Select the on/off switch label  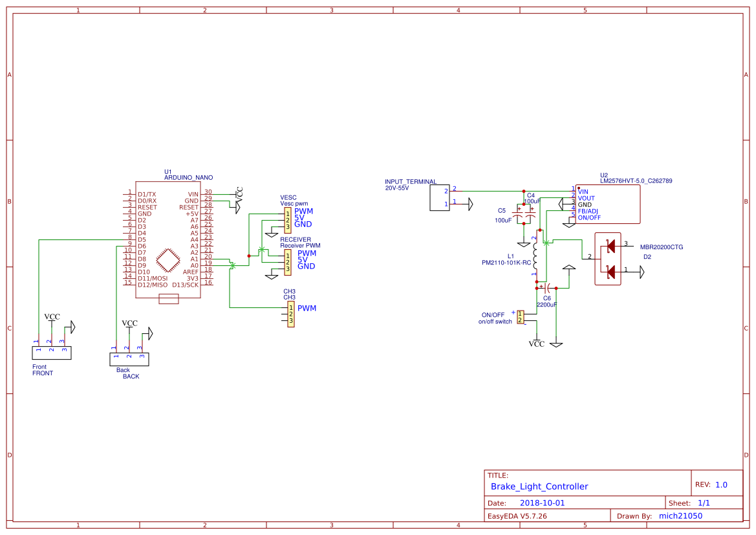pos(495,322)
